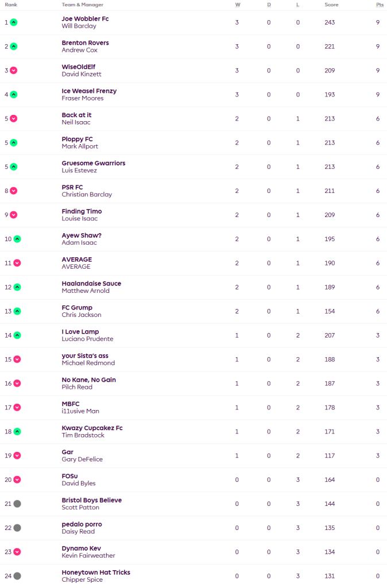Screen dimensions: 387x588
Task: Click red down indicator for PSR FC
Action: (x=14, y=191)
